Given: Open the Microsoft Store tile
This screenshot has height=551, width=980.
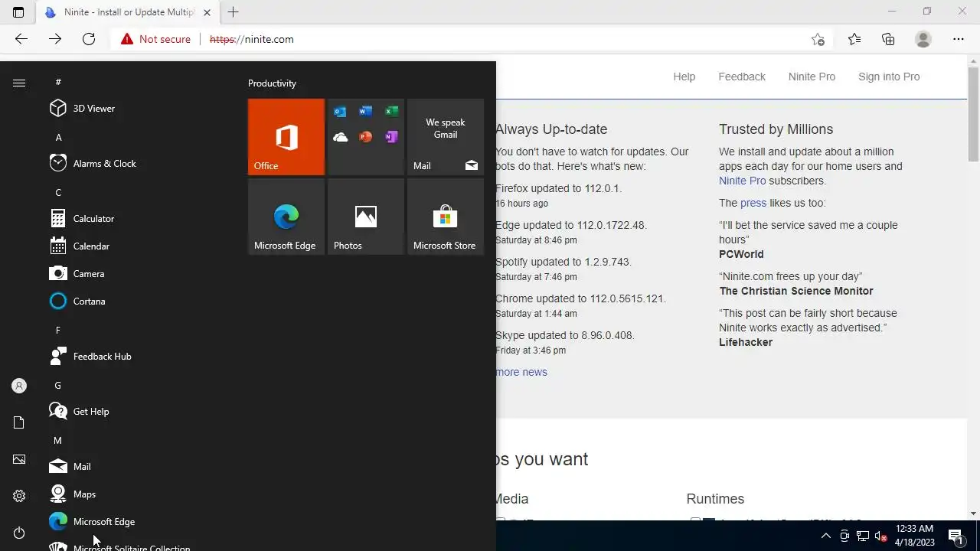Looking at the screenshot, I should click(446, 217).
